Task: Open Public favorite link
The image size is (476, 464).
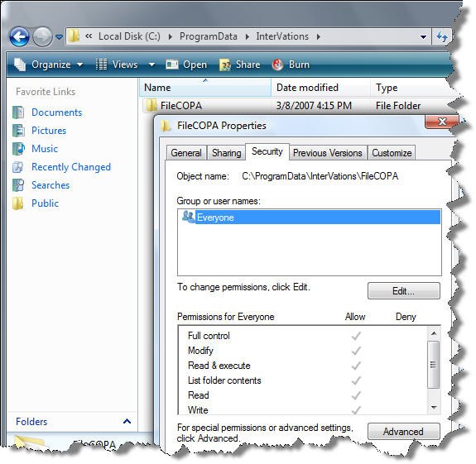Action: (45, 203)
